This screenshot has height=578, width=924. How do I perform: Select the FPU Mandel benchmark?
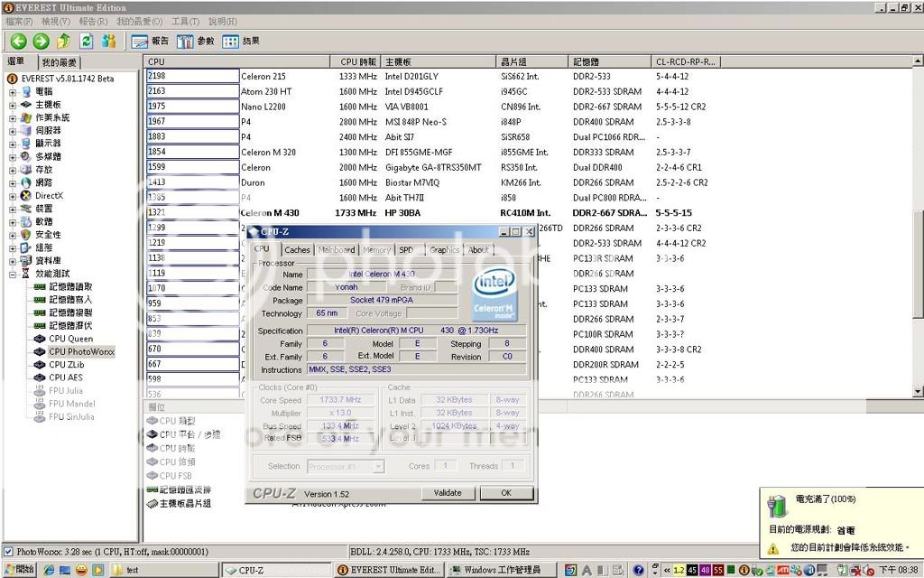click(x=72, y=404)
